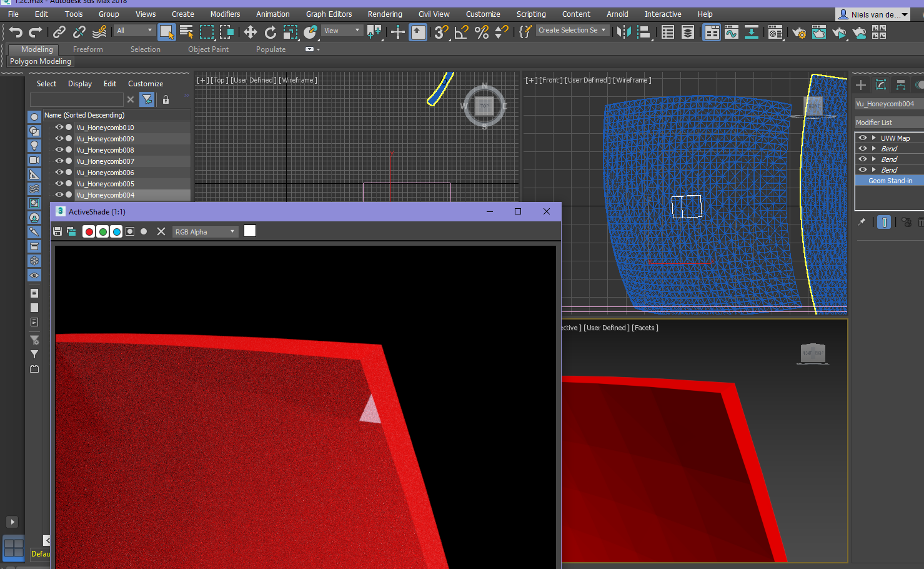The image size is (924, 569).
Task: Save the ActiveShade image with floppy icon
Action: [57, 231]
